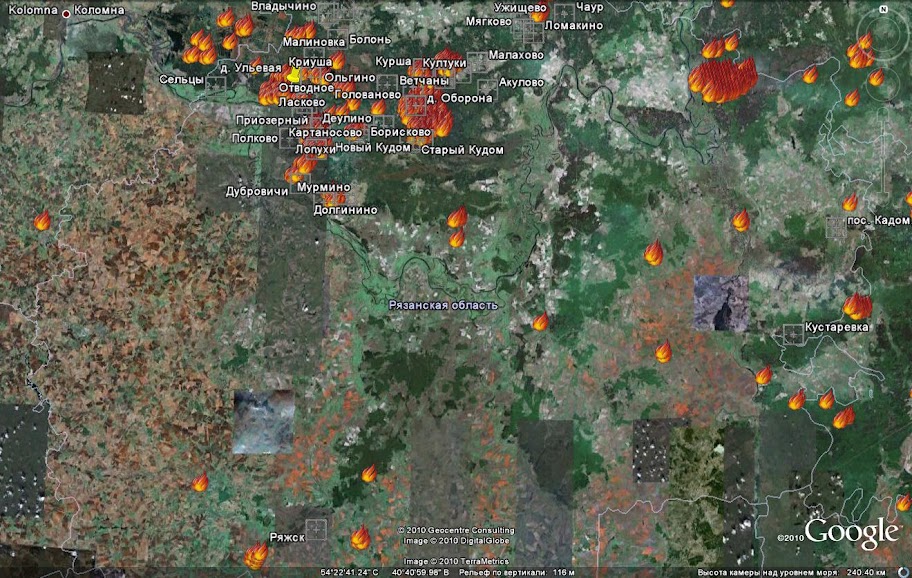
Task: Click the Мурмино place label
Action: coord(324,187)
